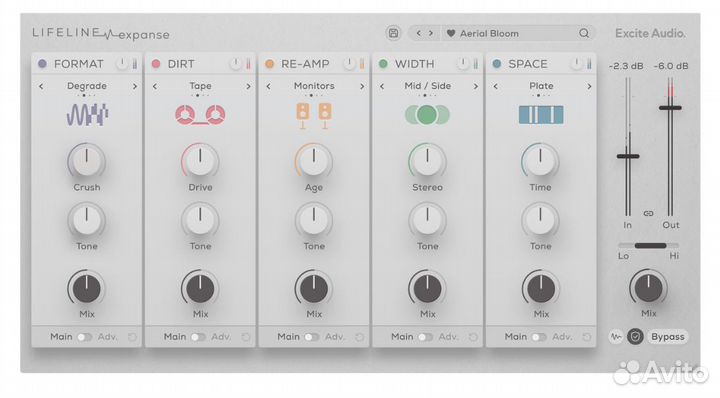Click the In fader handle

click(628, 157)
